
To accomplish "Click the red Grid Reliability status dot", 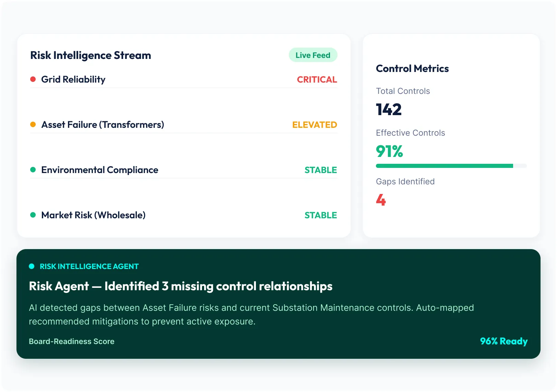I will [33, 79].
